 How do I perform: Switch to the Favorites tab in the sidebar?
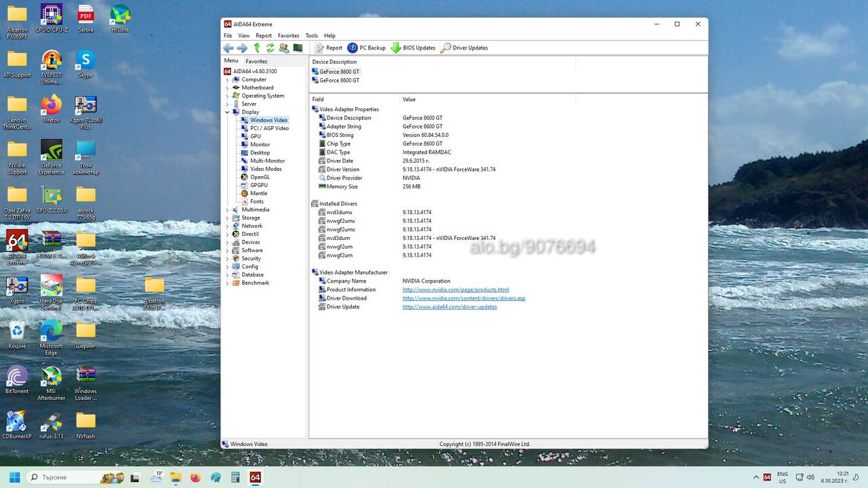click(x=256, y=61)
